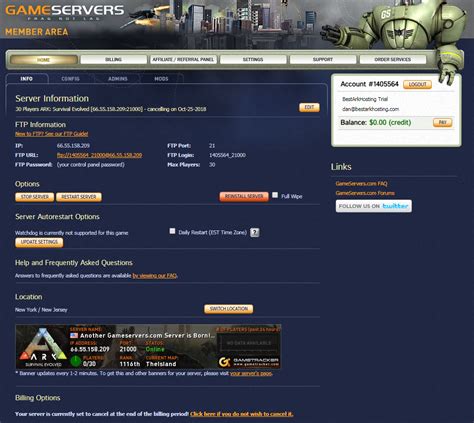Open the Billing navigation tab
The image size is (474, 423).
(x=113, y=60)
